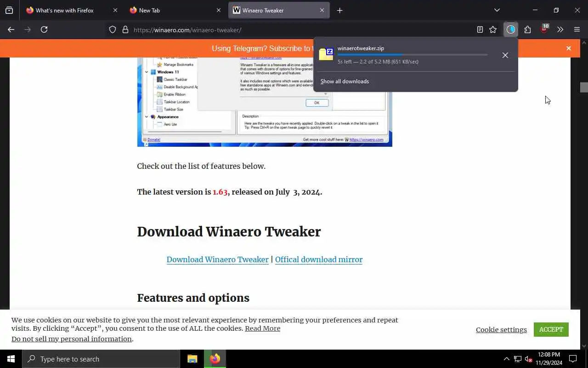This screenshot has width=588, height=368.
Task: Show more tools overflow chevrons
Action: [x=560, y=29]
